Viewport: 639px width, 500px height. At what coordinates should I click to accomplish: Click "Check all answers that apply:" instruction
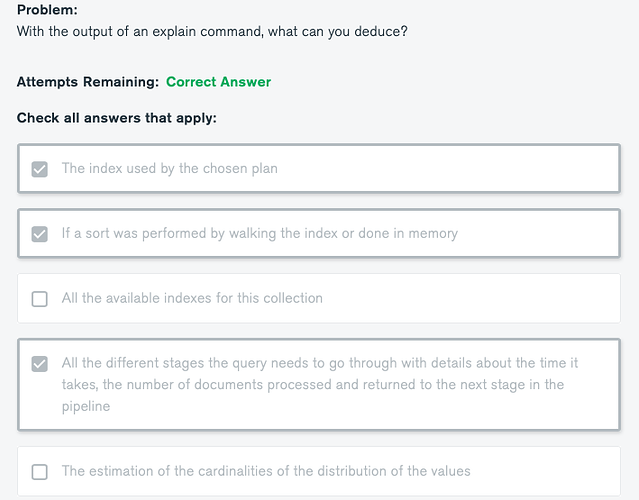117,118
